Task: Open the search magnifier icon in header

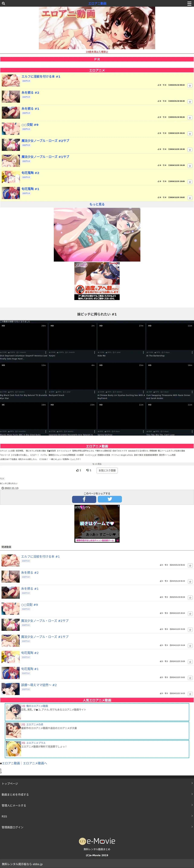Action: pyautogui.click(x=3, y=3)
